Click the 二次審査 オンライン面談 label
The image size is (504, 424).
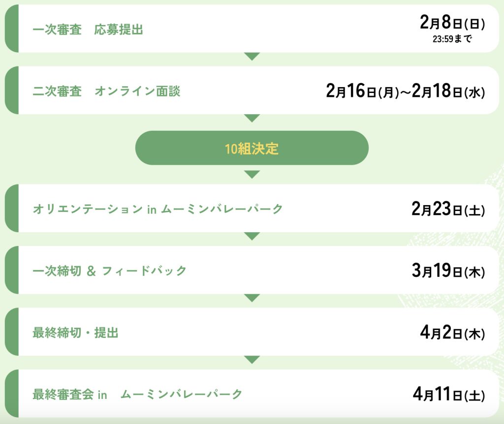point(106,91)
